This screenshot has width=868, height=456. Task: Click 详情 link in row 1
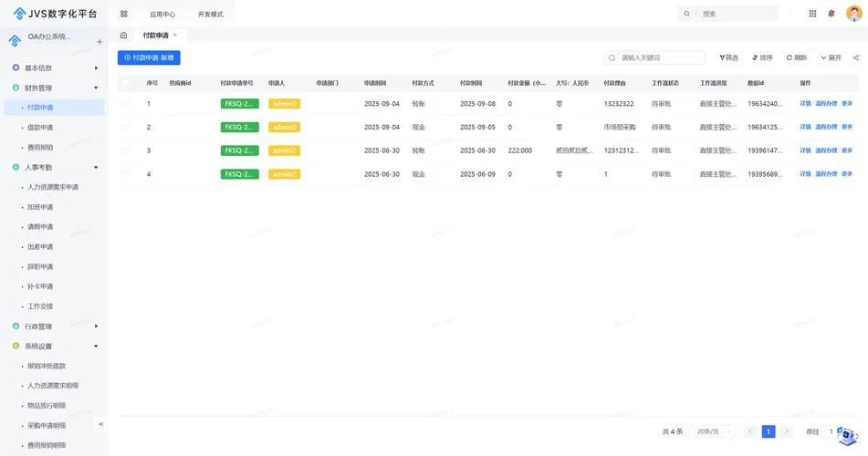[x=805, y=103]
